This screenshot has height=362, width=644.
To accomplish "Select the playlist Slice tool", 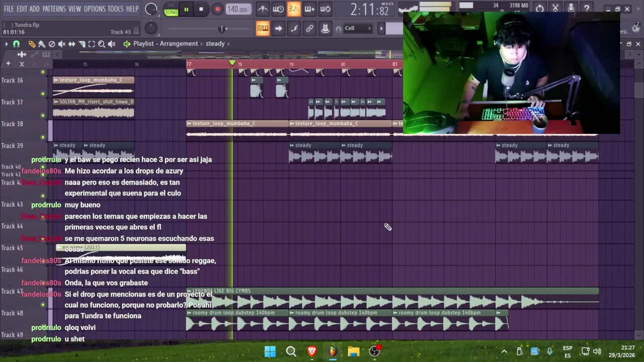I will click(82, 44).
